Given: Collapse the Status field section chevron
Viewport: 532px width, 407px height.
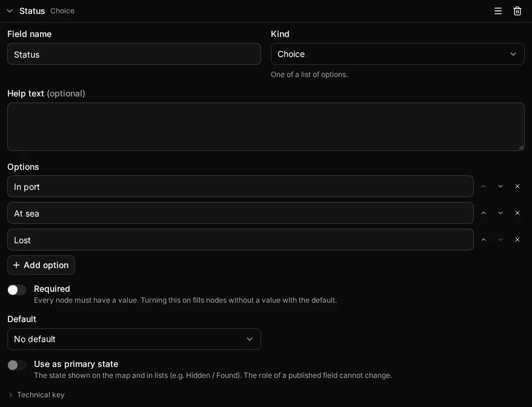Looking at the screenshot, I should (x=10, y=11).
